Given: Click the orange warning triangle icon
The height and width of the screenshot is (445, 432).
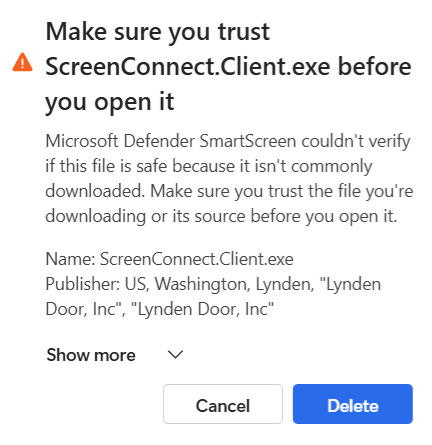Looking at the screenshot, I should pos(22,62).
